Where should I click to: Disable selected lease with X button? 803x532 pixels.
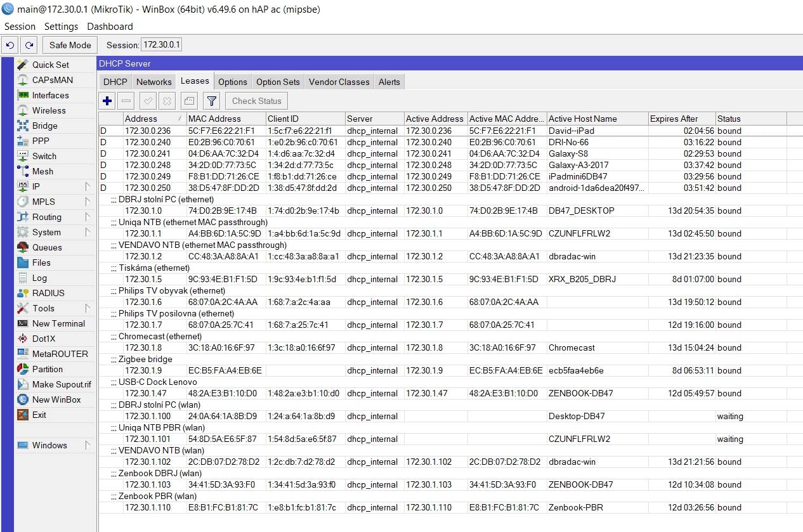[x=167, y=101]
